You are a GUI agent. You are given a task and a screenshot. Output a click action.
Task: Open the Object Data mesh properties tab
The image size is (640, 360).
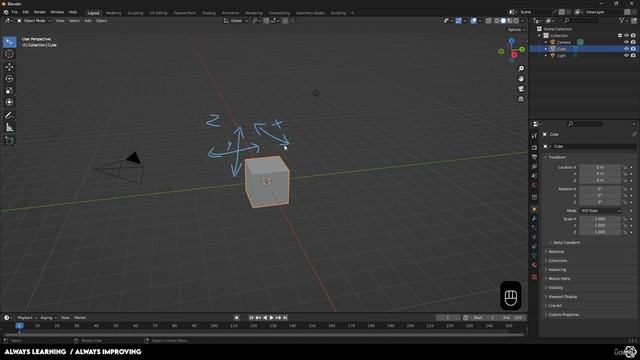(534, 256)
